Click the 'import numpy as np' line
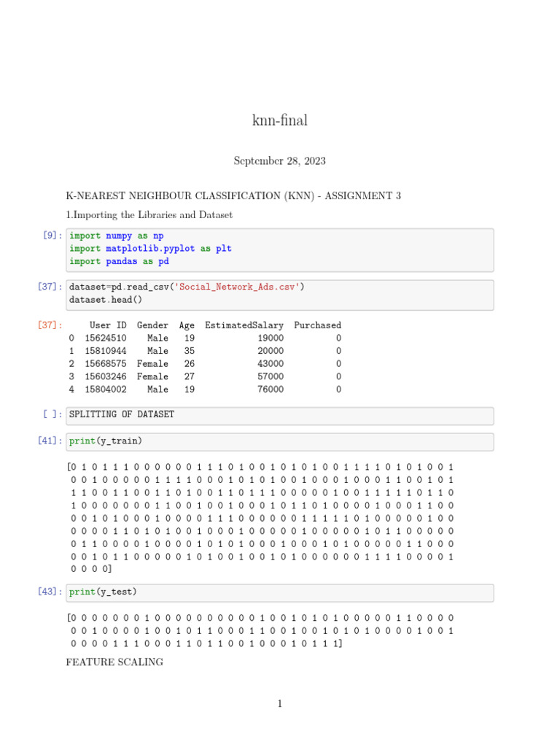 tap(116, 236)
